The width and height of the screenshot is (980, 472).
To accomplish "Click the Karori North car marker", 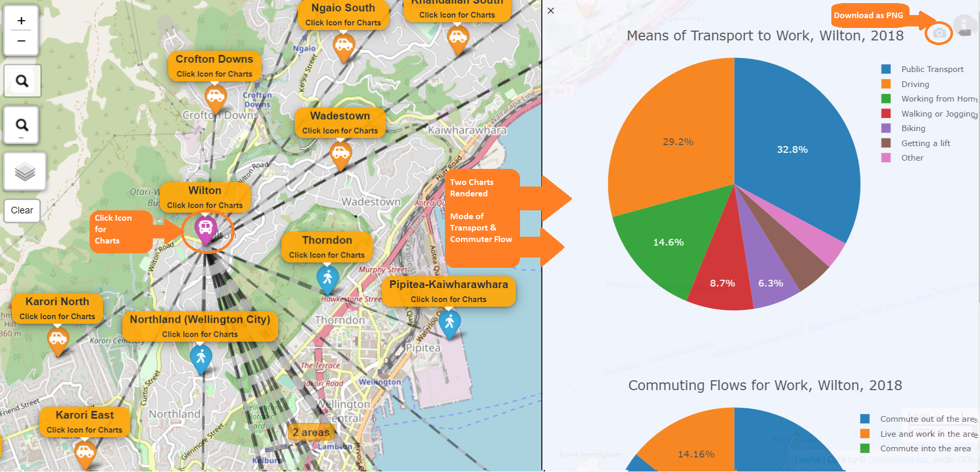I will [58, 339].
